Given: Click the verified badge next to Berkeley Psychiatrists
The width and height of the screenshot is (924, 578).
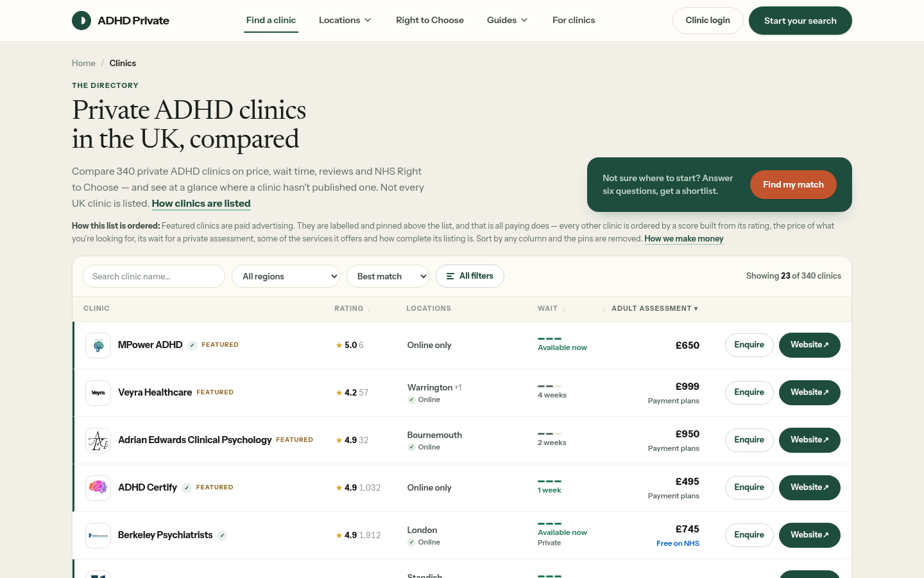Looking at the screenshot, I should [222, 536].
